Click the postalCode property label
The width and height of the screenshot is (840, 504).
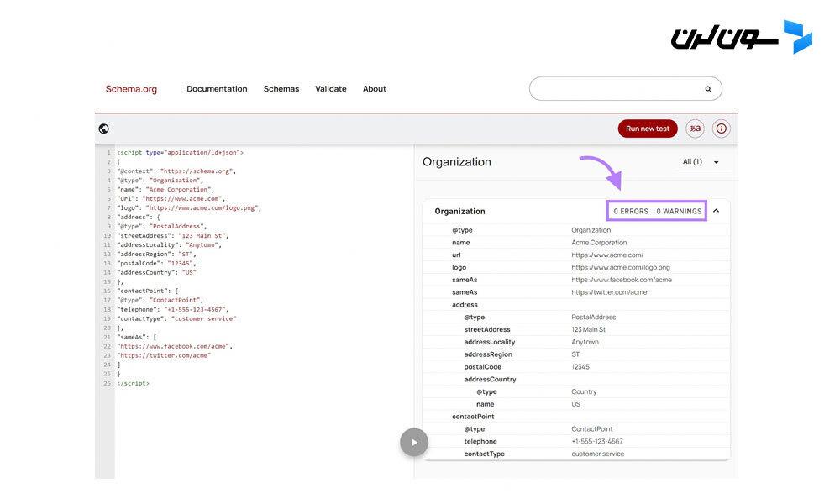point(483,367)
